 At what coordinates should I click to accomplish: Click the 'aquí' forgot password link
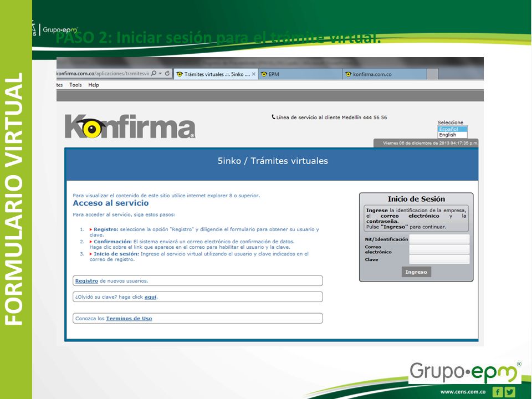(x=150, y=297)
